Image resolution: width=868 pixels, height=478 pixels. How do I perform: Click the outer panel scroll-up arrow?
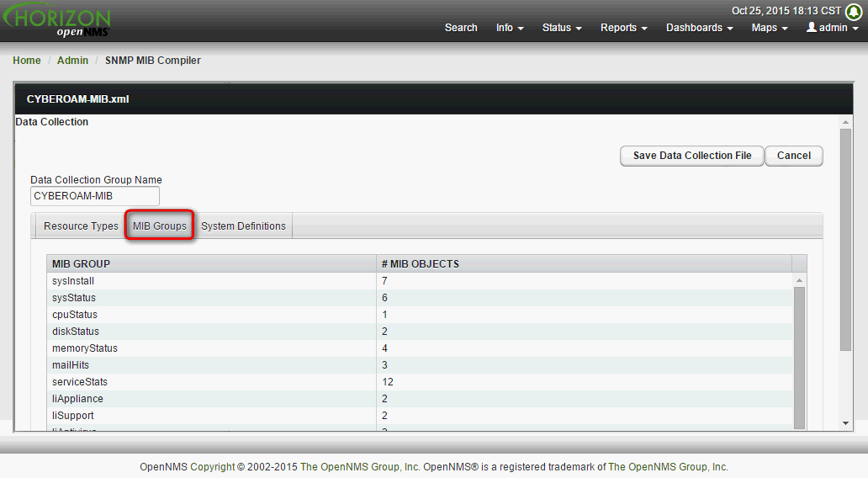tap(845, 122)
